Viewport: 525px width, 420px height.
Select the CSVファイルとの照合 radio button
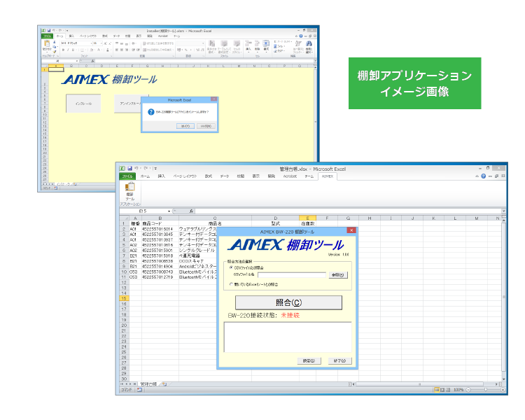point(231,267)
